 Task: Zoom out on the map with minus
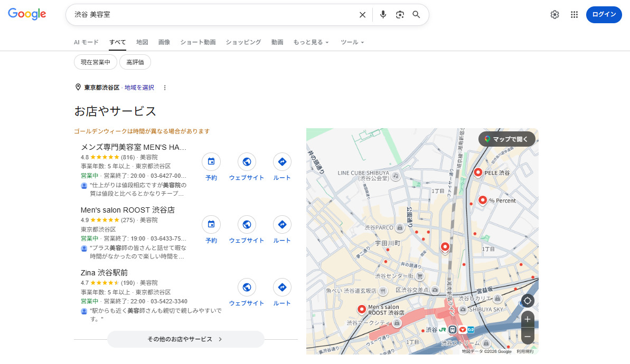[528, 337]
